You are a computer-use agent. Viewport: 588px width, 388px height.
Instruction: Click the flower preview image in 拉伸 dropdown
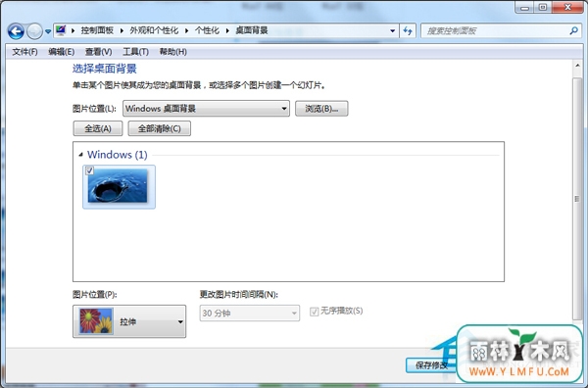tap(96, 321)
